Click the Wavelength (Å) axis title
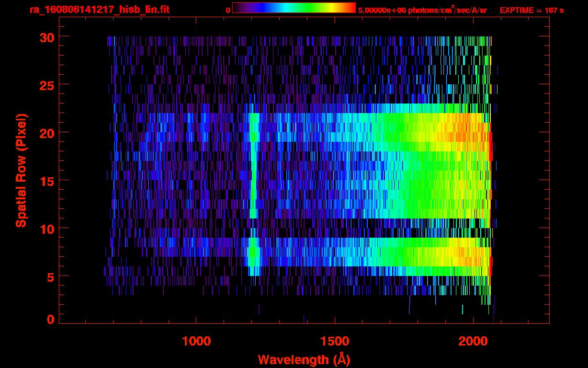 pyautogui.click(x=304, y=359)
